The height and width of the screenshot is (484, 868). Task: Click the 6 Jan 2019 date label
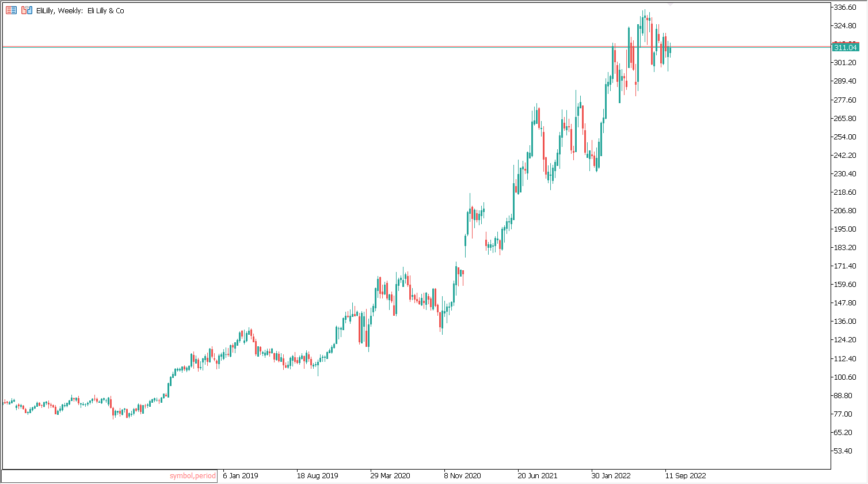(x=241, y=476)
